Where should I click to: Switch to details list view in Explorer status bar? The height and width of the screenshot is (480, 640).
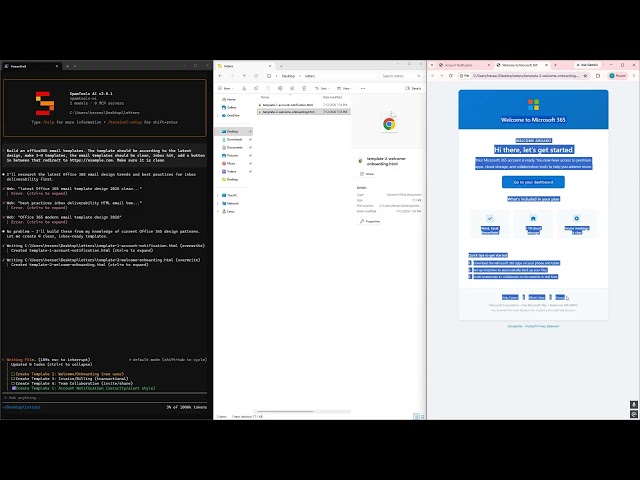[416, 416]
